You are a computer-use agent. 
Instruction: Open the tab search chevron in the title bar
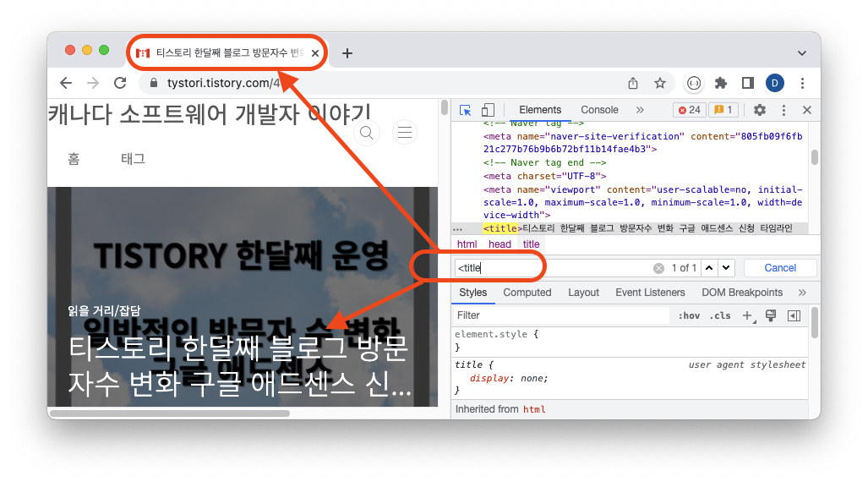pos(801,53)
